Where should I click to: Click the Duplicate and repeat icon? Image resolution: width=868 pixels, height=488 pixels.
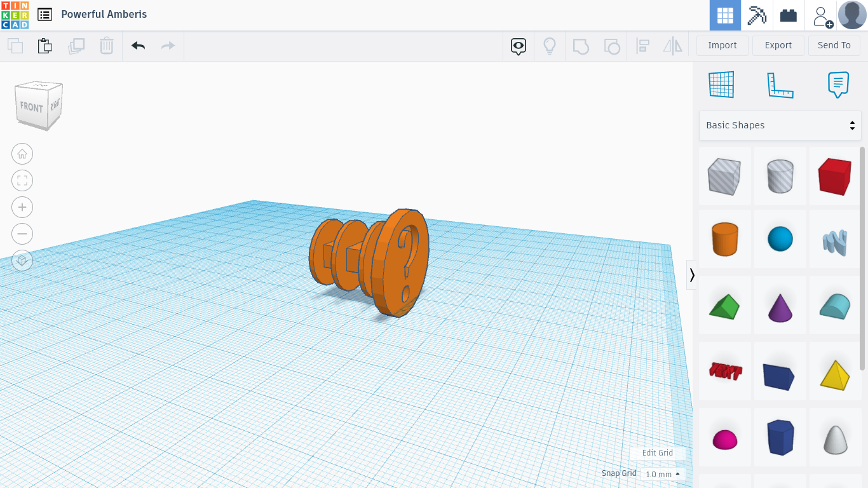[76, 46]
